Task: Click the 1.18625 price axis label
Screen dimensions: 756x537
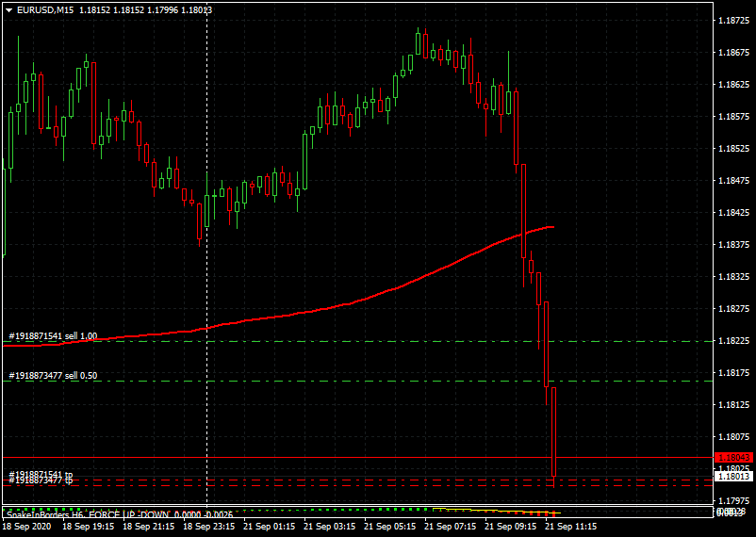Action: click(x=734, y=85)
